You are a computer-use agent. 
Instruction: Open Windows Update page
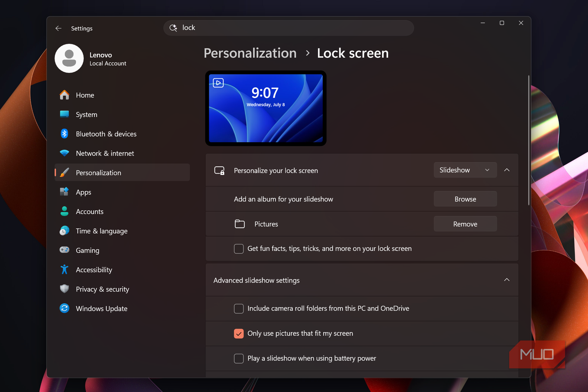(122, 309)
